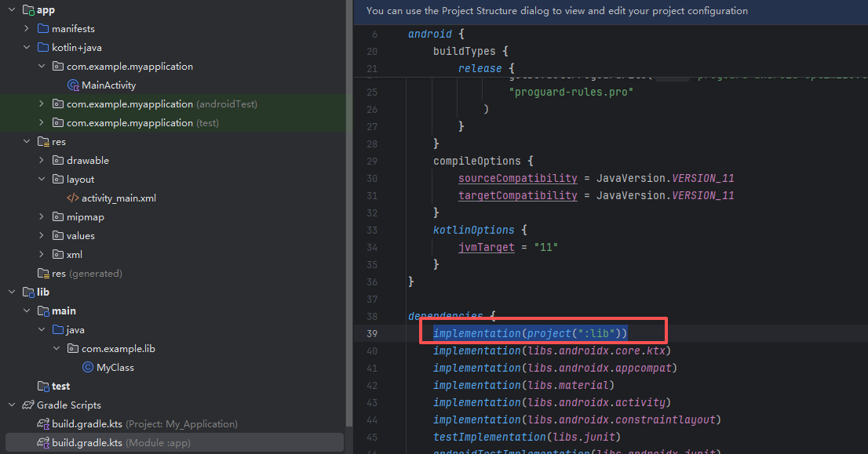Screen dimensions: 868x454
Task: Click implementation(libs.androidx.core.ktx) line
Action: [x=552, y=350]
